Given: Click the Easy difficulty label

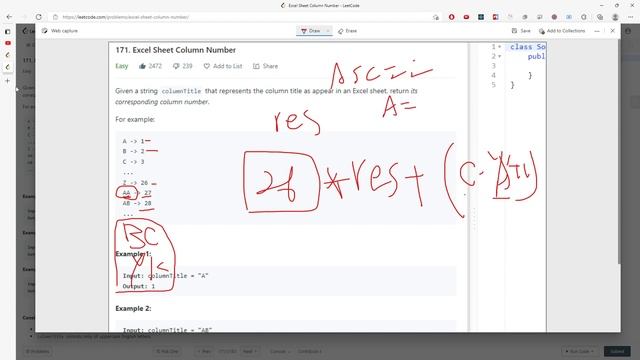Looking at the screenshot, I should [x=122, y=66].
